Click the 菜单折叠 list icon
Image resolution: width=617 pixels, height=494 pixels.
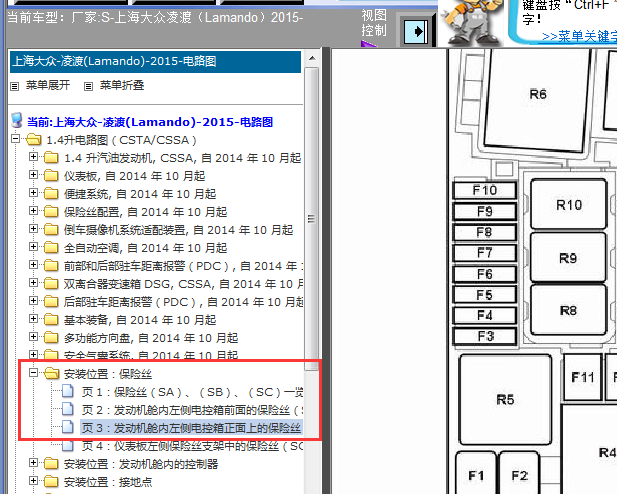[x=89, y=86]
